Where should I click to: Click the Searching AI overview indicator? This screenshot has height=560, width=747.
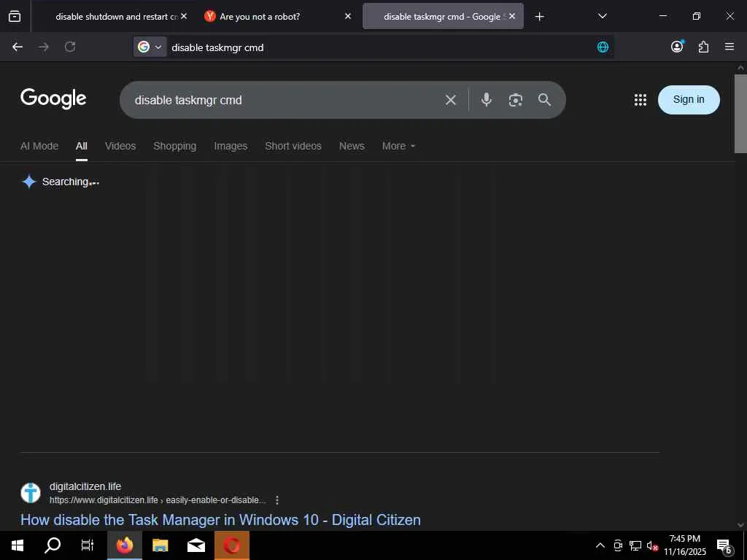tap(60, 182)
